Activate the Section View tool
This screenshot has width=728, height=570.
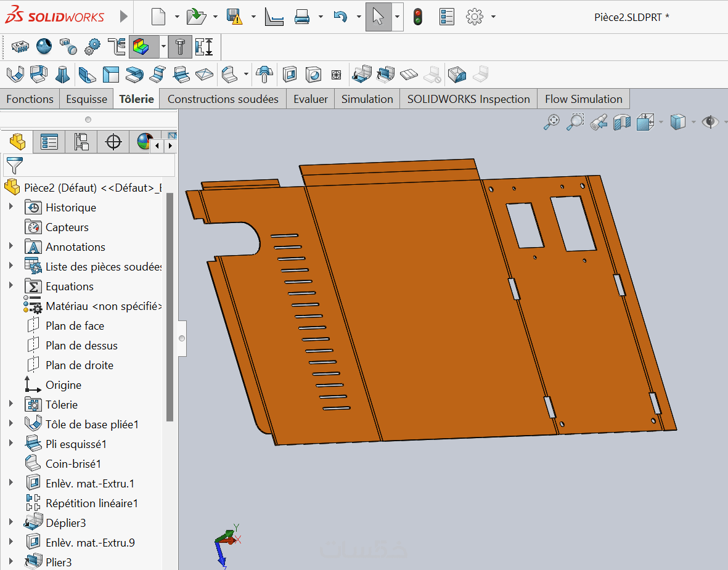pos(622,122)
